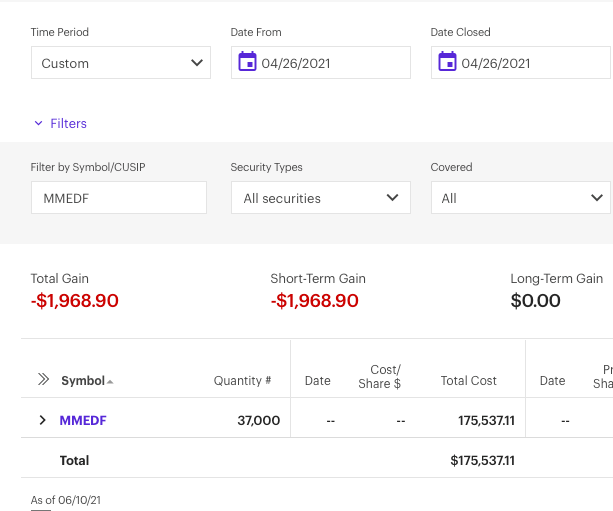
Task: Sort by the Symbol column header
Action: (83, 381)
